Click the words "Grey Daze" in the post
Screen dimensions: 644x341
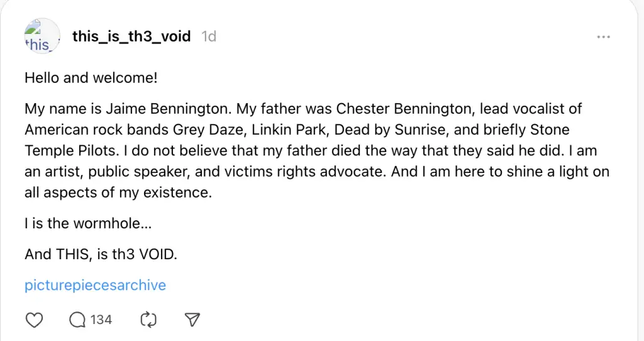click(x=209, y=130)
